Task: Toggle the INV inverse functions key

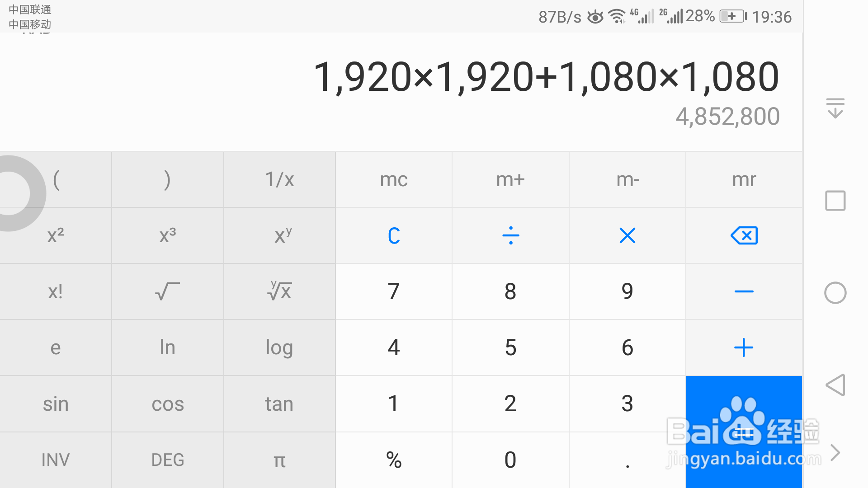Action: pos(56,460)
